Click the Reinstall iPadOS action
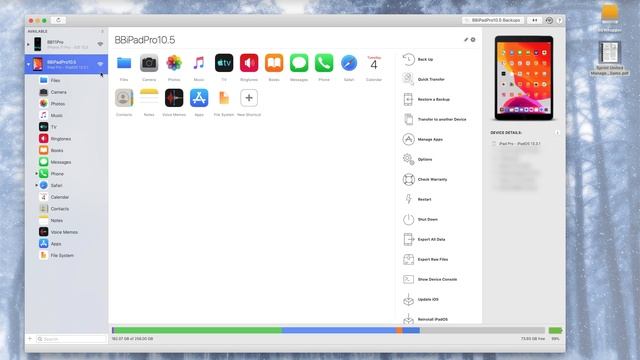Viewport: 640px width, 360px height. click(425, 319)
